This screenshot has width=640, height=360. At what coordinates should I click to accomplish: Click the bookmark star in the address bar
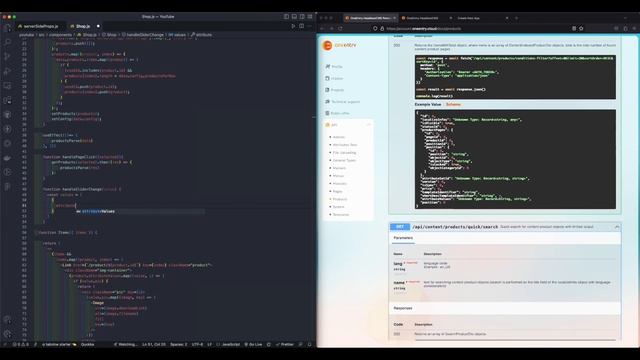tap(581, 29)
